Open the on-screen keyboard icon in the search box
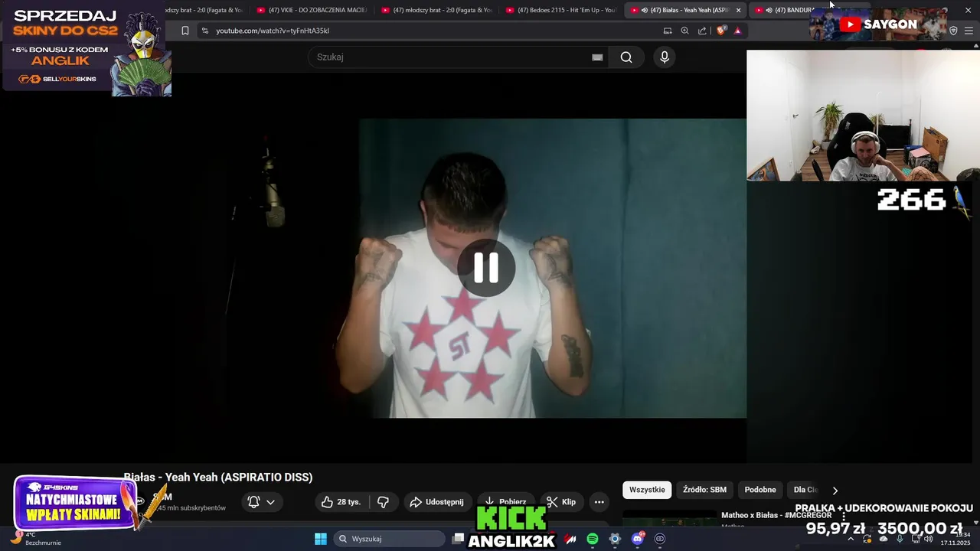980x551 pixels. point(597,57)
